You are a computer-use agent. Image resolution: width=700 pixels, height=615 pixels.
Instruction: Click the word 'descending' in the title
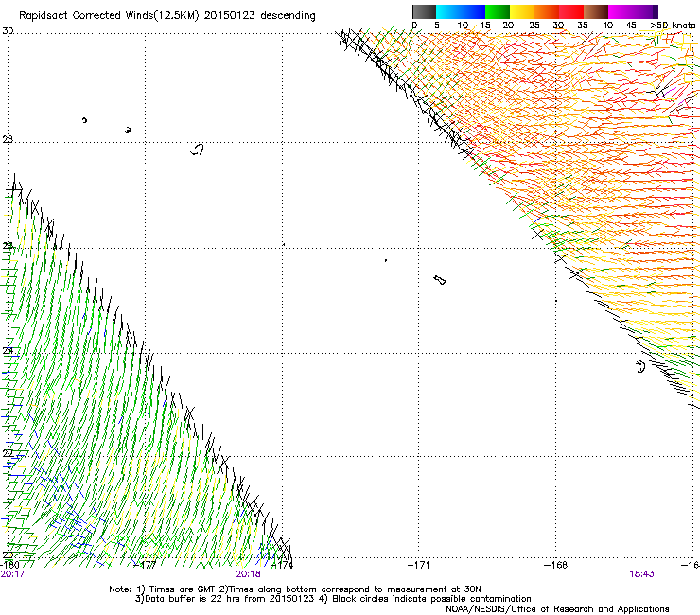tap(288, 16)
